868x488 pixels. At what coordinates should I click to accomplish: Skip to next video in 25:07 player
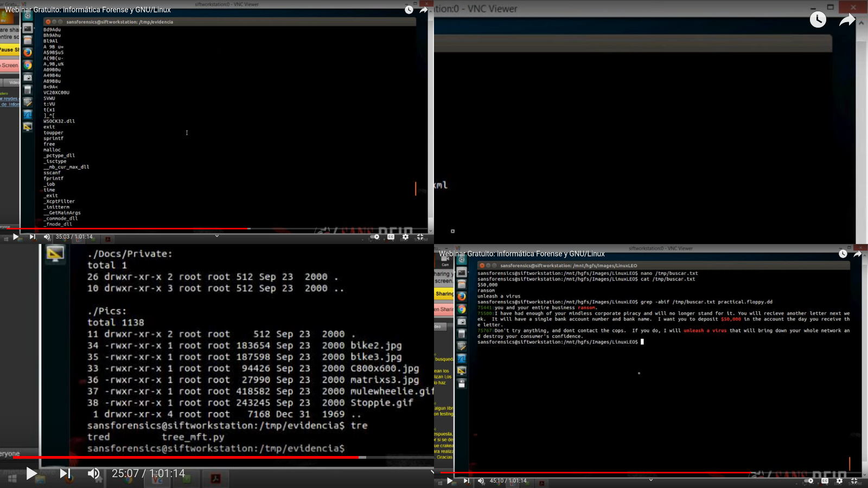(x=65, y=473)
